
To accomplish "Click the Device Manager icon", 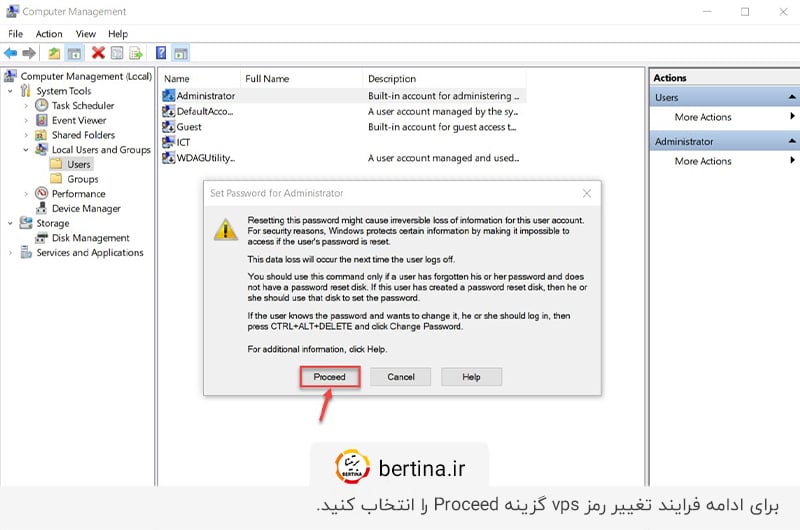I will tap(41, 208).
